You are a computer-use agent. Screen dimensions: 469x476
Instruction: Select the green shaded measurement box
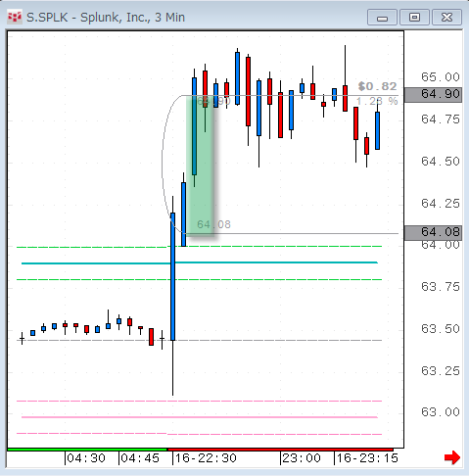(x=200, y=165)
